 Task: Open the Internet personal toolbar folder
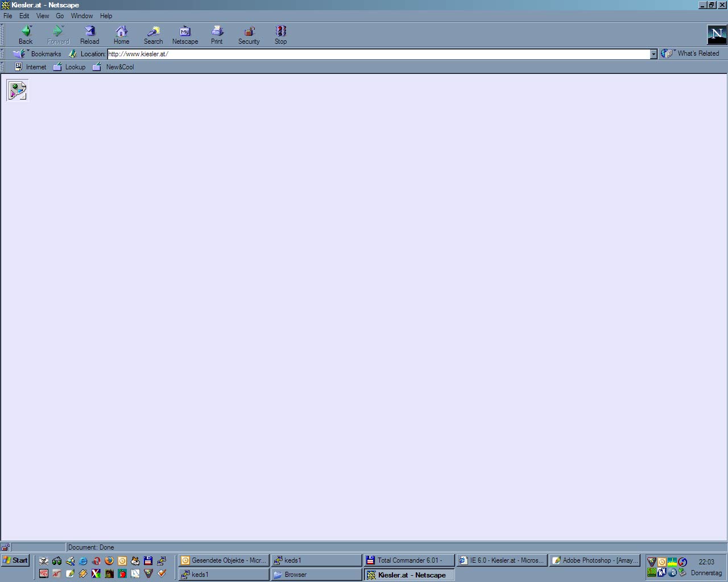(30, 67)
